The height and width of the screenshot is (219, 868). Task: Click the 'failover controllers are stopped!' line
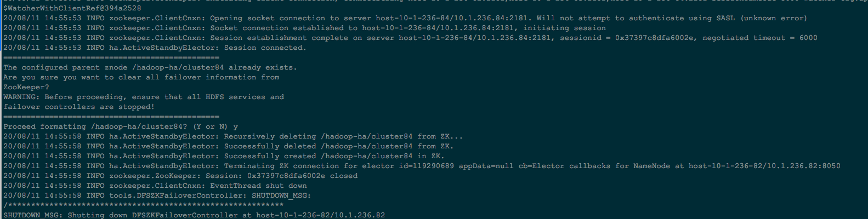pyautogui.click(x=79, y=107)
